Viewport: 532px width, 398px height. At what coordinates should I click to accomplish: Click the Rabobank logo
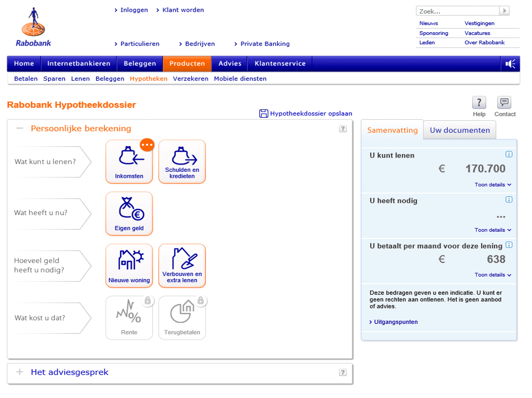click(x=33, y=27)
